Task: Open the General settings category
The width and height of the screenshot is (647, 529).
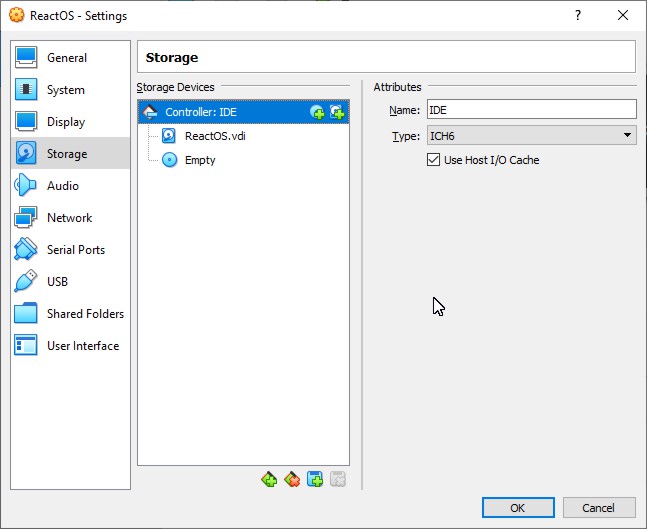Action: [x=70, y=57]
